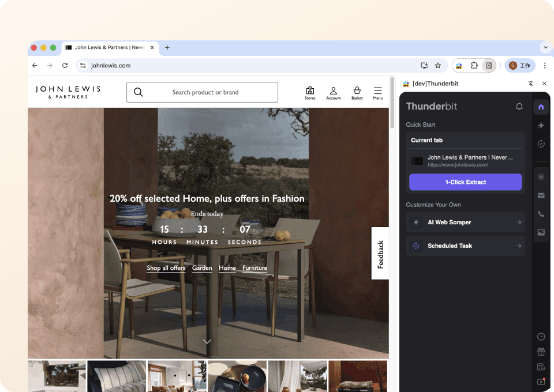Click the scroll-down chevron on hero banner
This screenshot has width=554, height=392.
[x=207, y=341]
